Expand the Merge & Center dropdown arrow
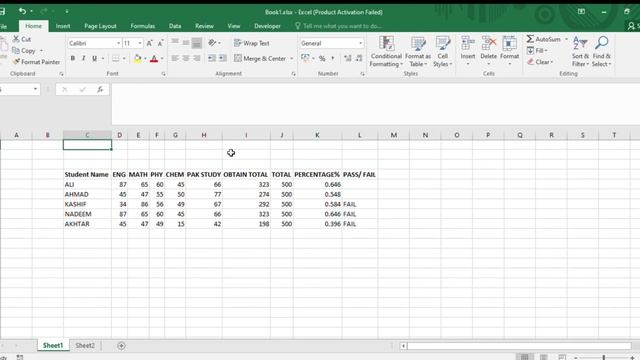The height and width of the screenshot is (360, 640). click(x=292, y=59)
